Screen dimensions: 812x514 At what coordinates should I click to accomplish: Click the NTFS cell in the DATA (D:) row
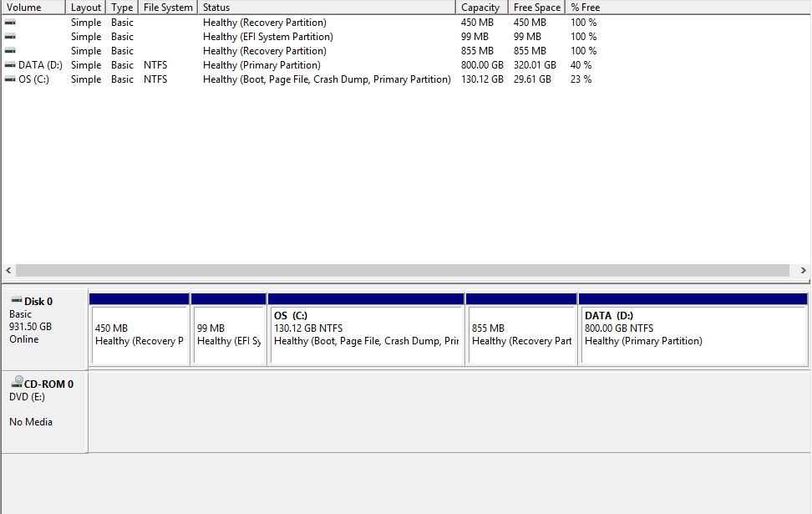[155, 64]
